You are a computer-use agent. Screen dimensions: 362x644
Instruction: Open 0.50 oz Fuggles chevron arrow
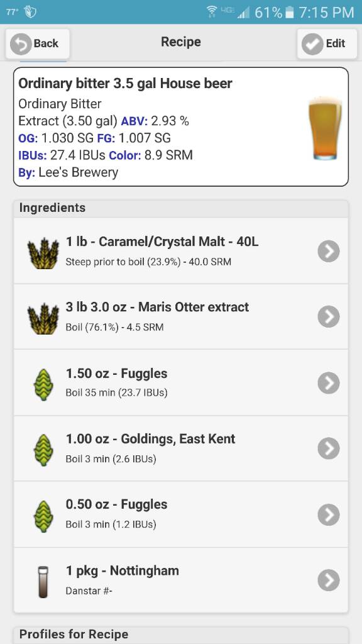point(329,514)
